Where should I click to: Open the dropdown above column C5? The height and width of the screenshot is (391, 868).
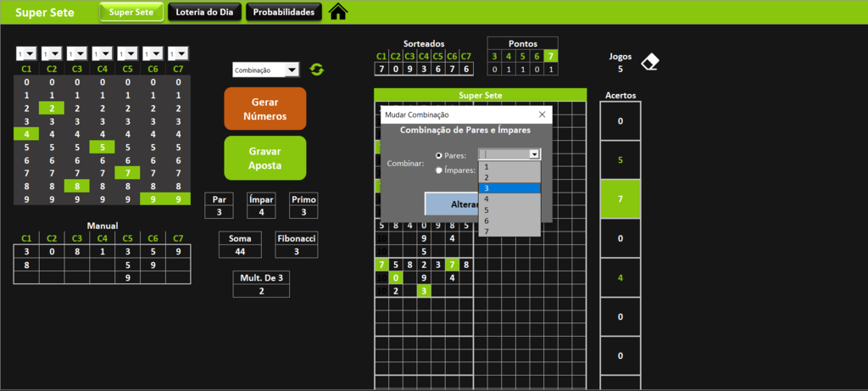pyautogui.click(x=131, y=53)
